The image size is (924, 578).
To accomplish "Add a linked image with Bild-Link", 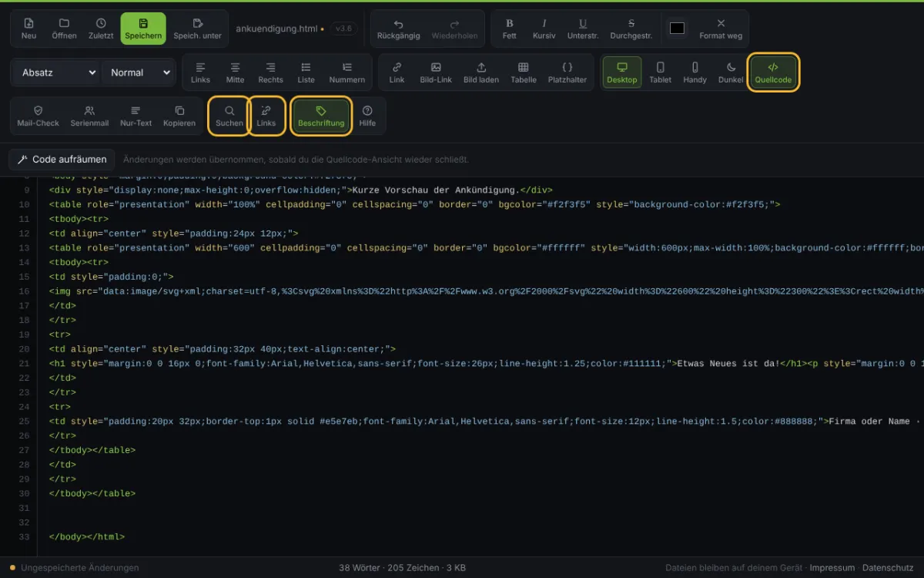I will (436, 72).
